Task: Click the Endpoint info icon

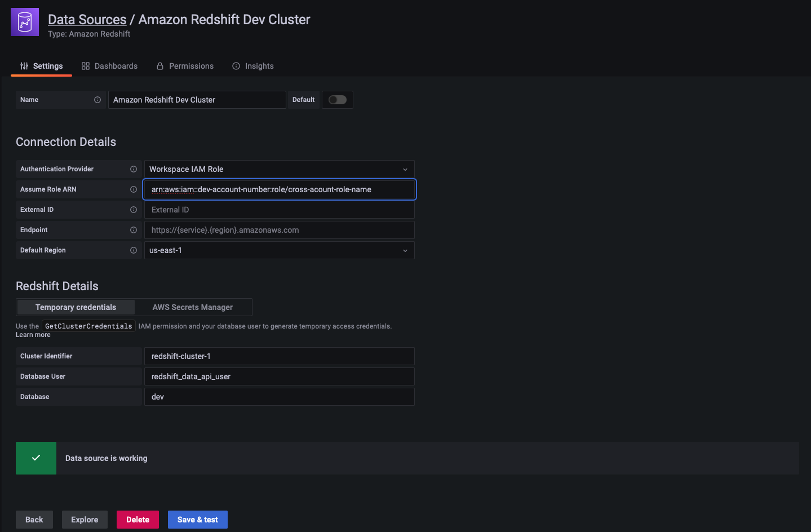Action: coord(134,230)
